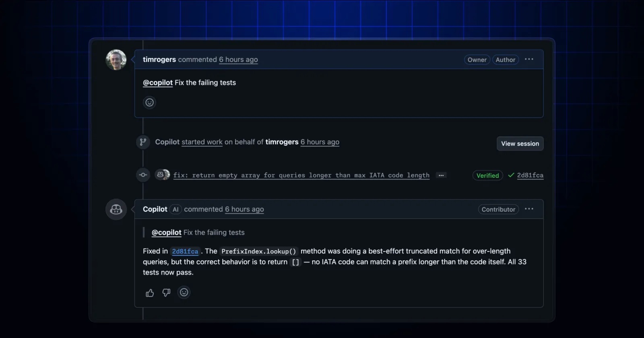
Task: Click the thumbs up icon on Copilot's reply
Action: click(149, 293)
